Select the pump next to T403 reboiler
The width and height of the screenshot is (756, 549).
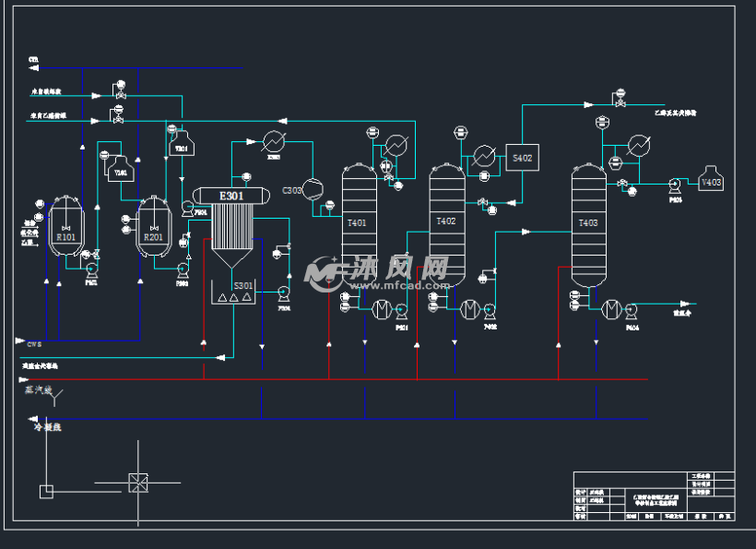click(x=632, y=311)
